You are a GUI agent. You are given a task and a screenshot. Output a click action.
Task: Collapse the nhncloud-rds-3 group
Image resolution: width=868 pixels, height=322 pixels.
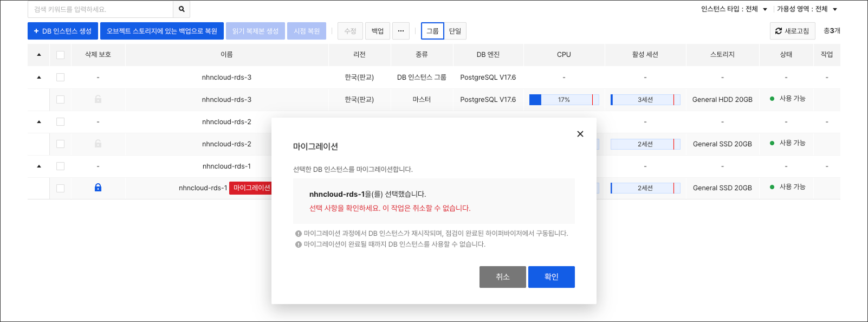point(39,78)
